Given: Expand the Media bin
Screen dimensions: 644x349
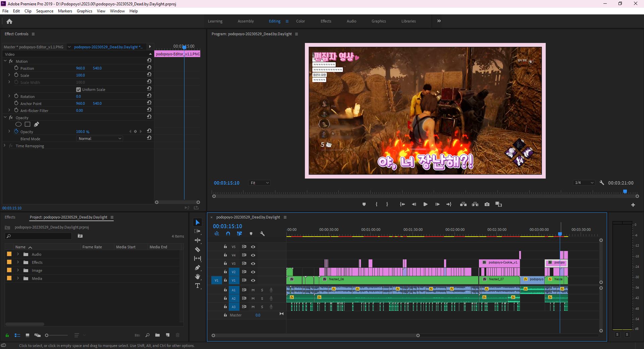Looking at the screenshot, I should (18, 278).
